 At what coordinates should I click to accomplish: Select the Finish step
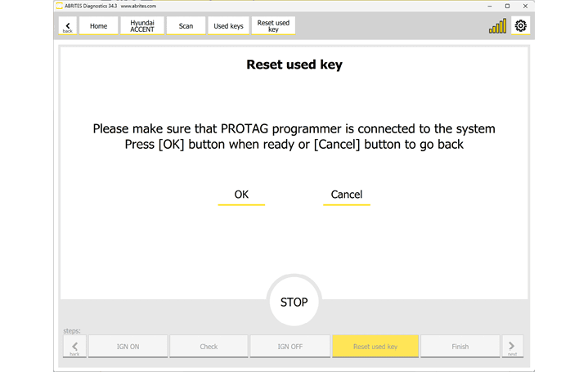[x=460, y=346]
